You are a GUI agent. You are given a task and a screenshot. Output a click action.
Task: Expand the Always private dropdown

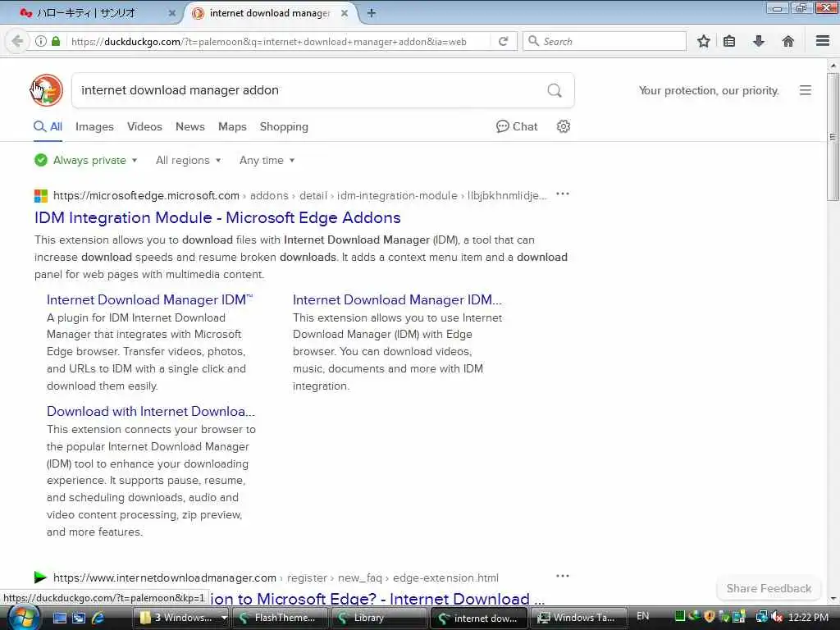[85, 160]
